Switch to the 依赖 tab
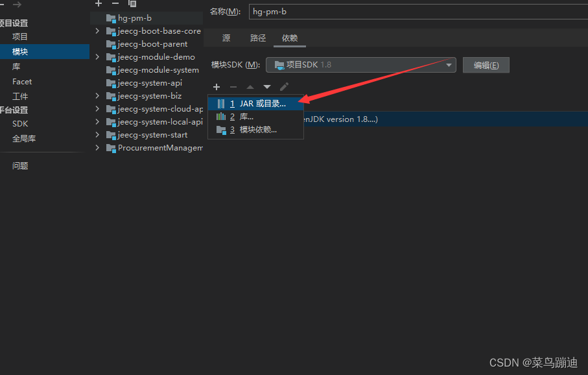The image size is (588, 375). coord(290,38)
